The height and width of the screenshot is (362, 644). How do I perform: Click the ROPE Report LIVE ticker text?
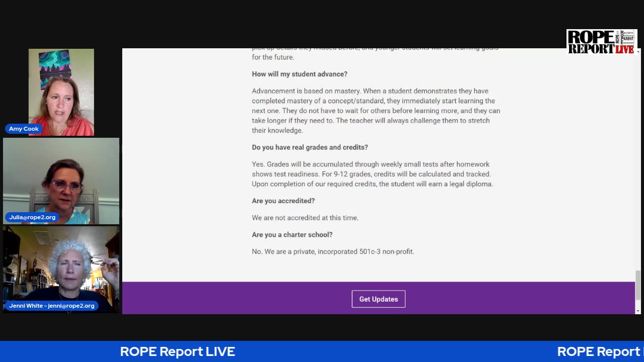click(x=178, y=351)
